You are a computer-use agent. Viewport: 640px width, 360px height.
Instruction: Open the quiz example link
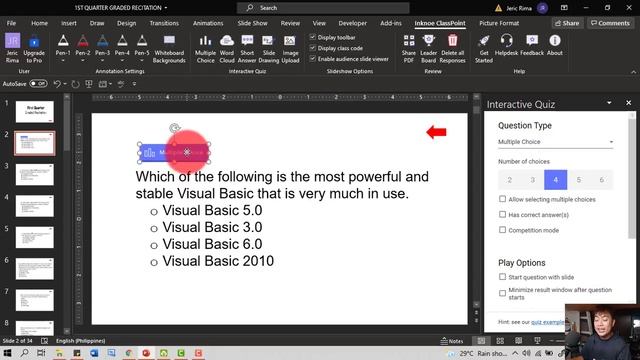[547, 322]
